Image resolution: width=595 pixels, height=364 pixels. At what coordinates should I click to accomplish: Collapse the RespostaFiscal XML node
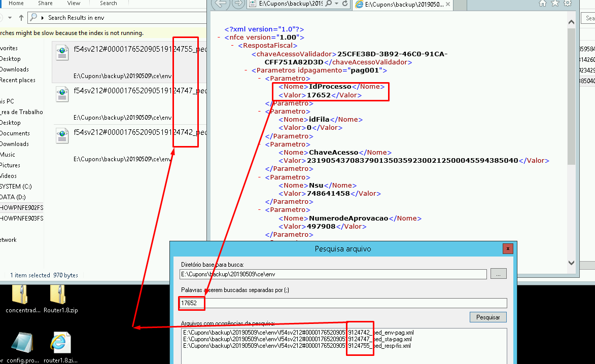[x=232, y=46]
